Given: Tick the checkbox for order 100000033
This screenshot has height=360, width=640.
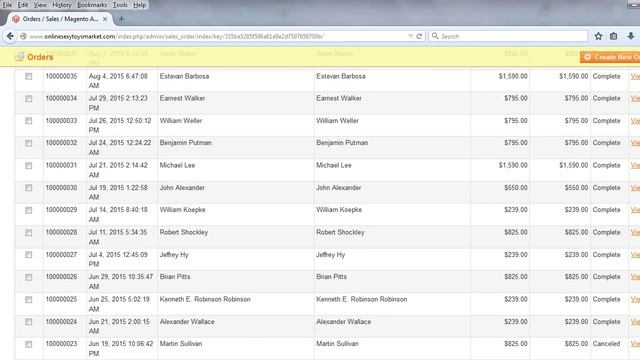Looking at the screenshot, I should coord(29,121).
